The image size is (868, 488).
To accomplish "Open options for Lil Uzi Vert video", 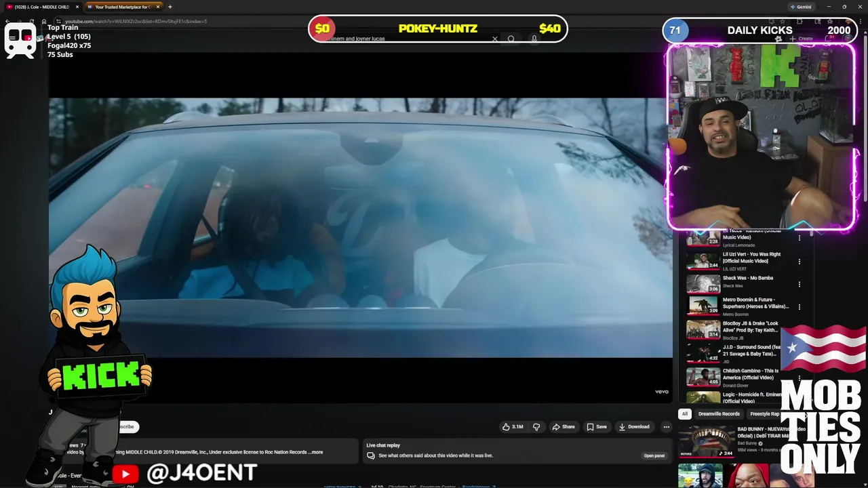I will coord(799,261).
